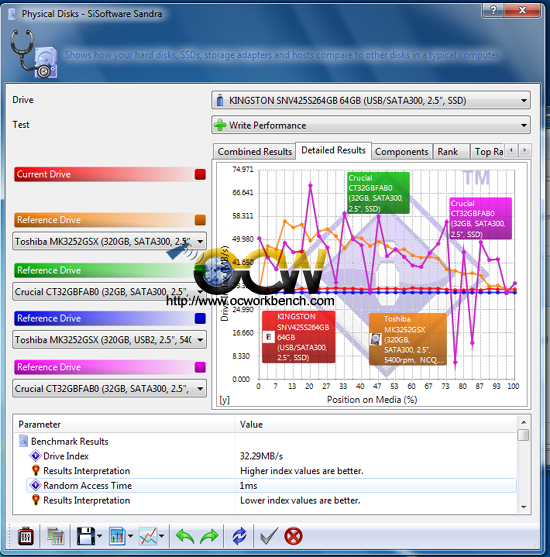Click the results list scrollbar down arrow

[x=523, y=507]
